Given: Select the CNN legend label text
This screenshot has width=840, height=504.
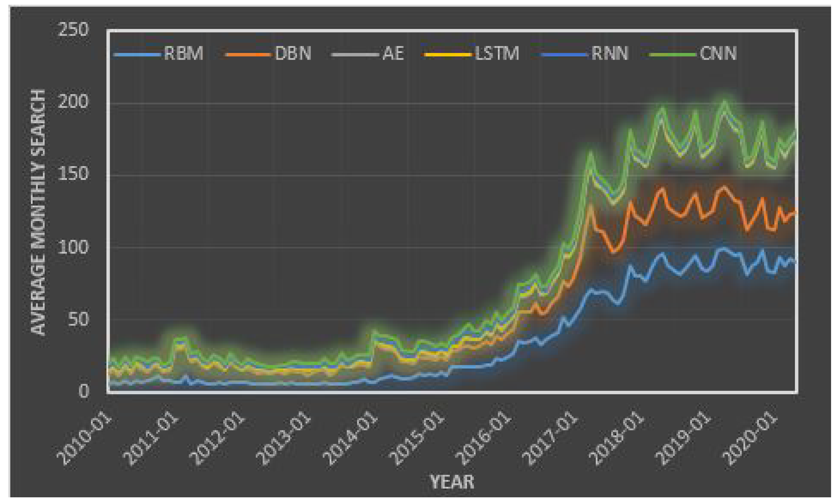Looking at the screenshot, I should [x=718, y=54].
